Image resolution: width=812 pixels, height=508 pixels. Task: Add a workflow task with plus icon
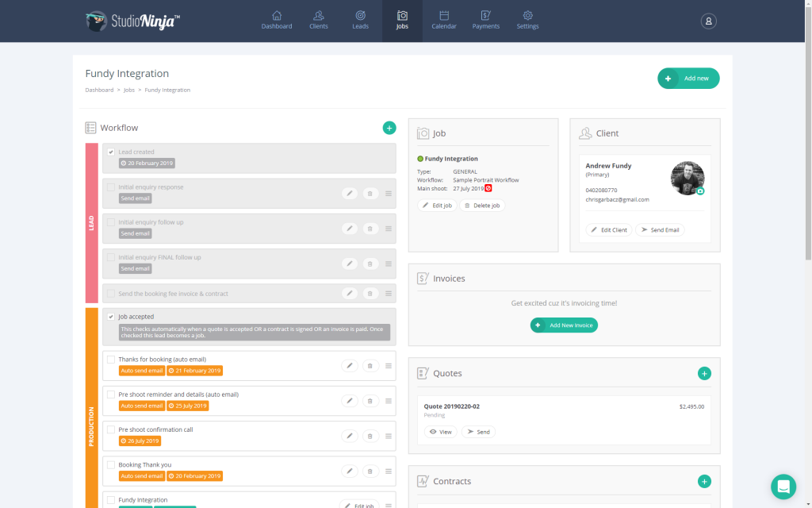(x=389, y=128)
